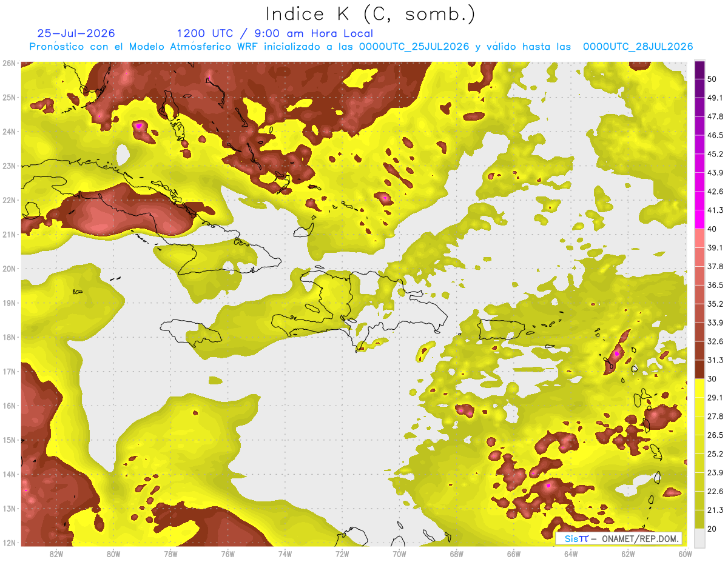Click the colorbar value "36.5"

[715, 285]
